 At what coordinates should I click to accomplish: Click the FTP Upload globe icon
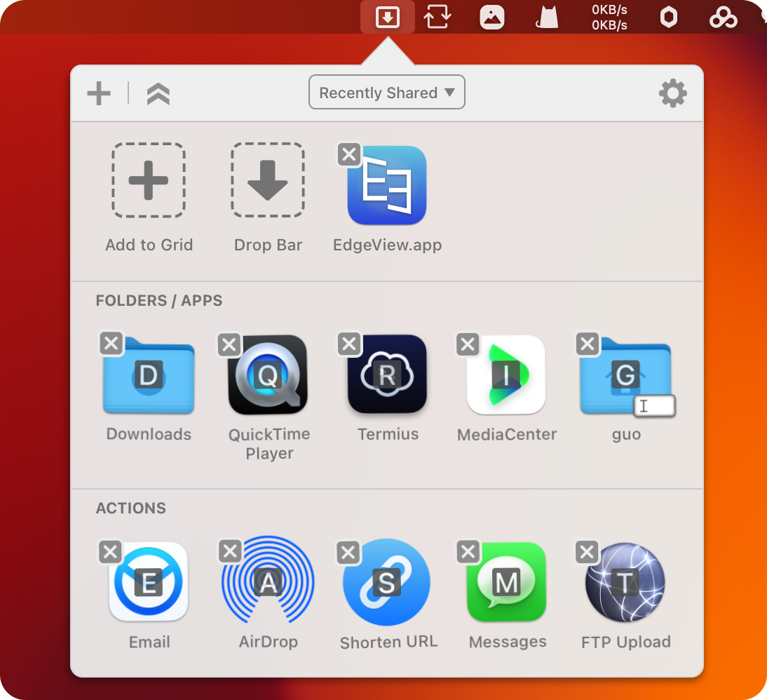[x=625, y=582]
